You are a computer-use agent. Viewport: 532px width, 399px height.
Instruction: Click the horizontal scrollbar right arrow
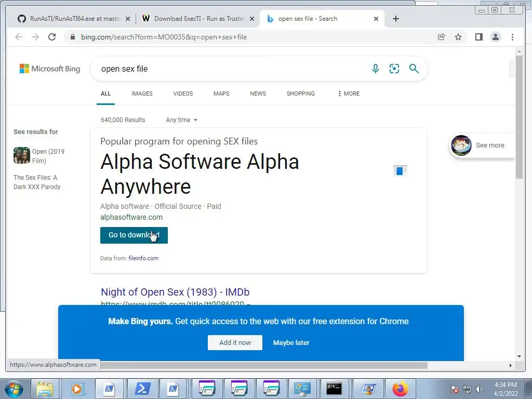[x=511, y=365]
